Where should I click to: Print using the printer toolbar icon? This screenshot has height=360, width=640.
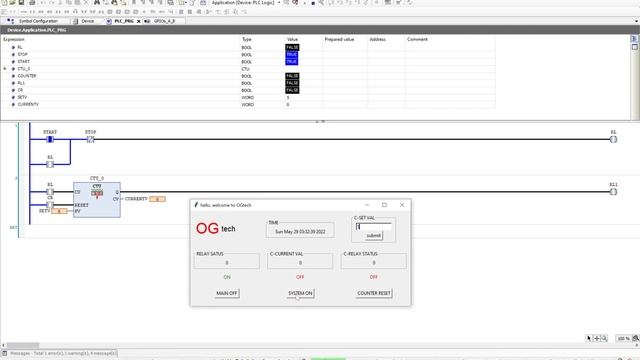(x=32, y=2)
